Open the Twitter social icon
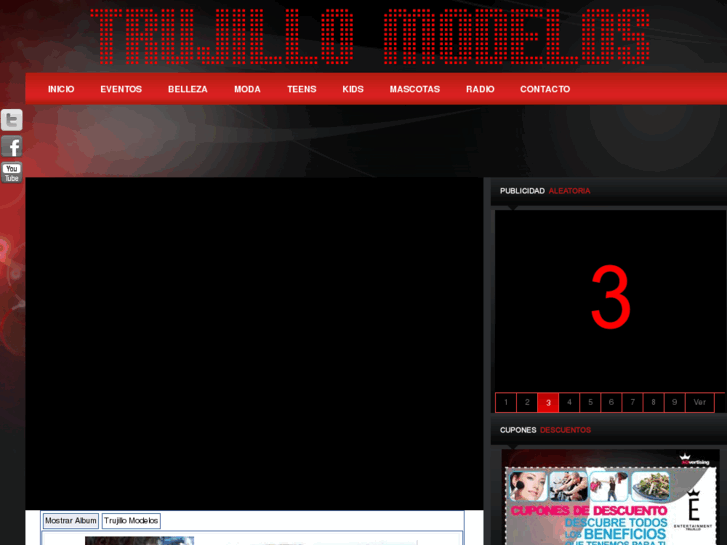 pos(12,120)
